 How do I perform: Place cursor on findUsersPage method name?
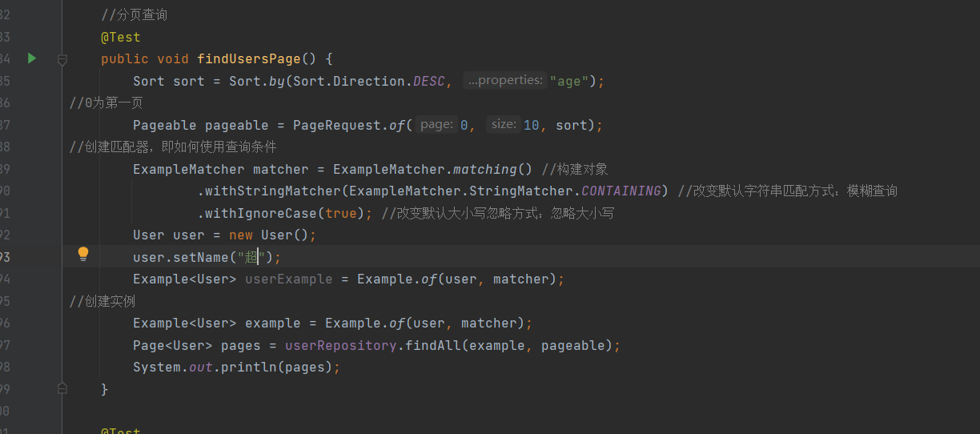(x=248, y=59)
